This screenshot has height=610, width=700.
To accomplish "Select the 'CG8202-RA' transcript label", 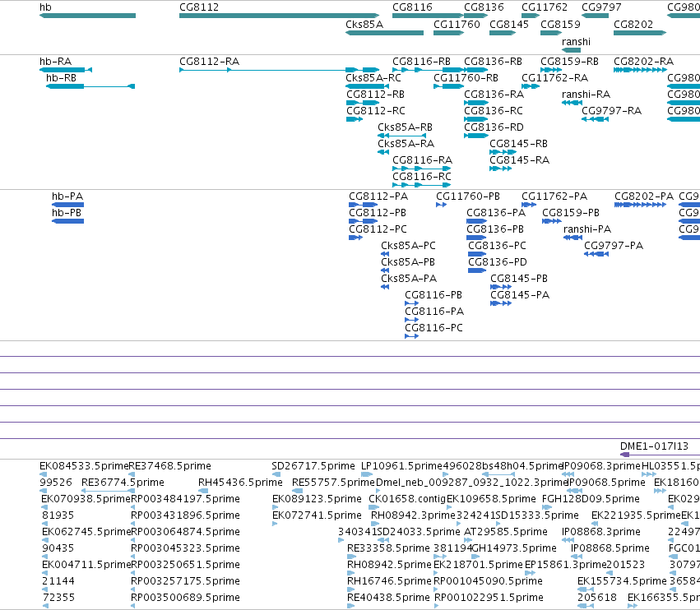I will click(644, 62).
